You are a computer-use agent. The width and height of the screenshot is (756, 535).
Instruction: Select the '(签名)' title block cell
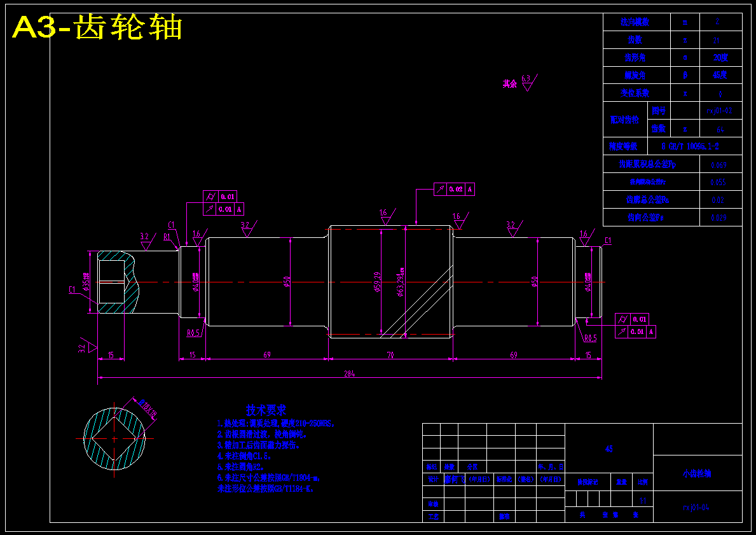pos(526,480)
